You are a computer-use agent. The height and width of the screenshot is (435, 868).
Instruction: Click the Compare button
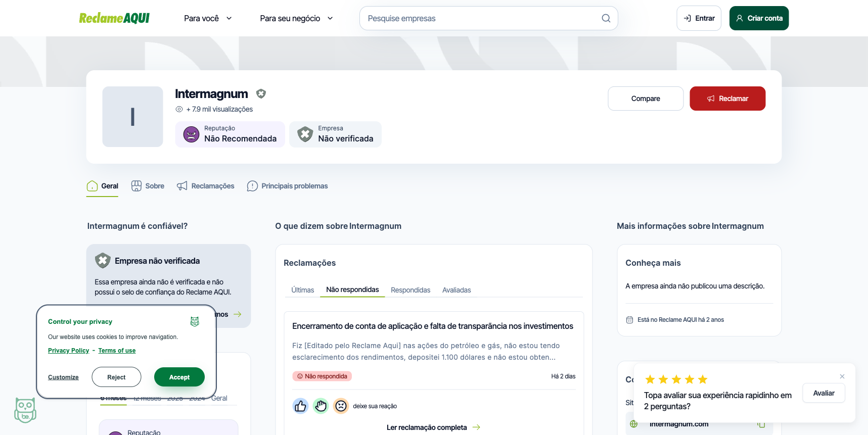point(646,99)
